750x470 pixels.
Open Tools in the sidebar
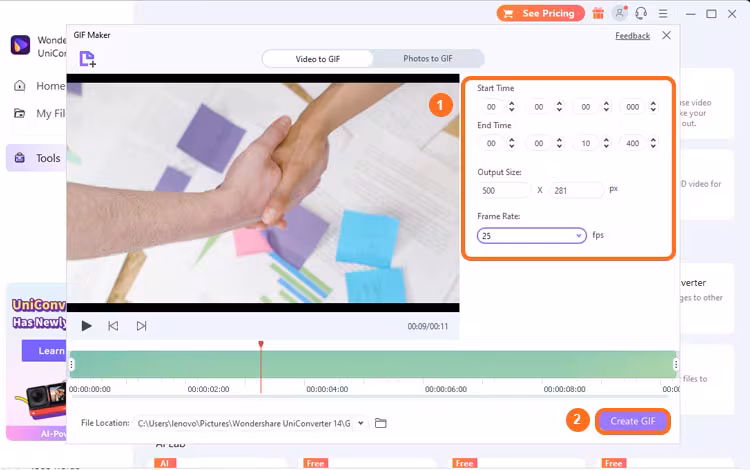37,158
